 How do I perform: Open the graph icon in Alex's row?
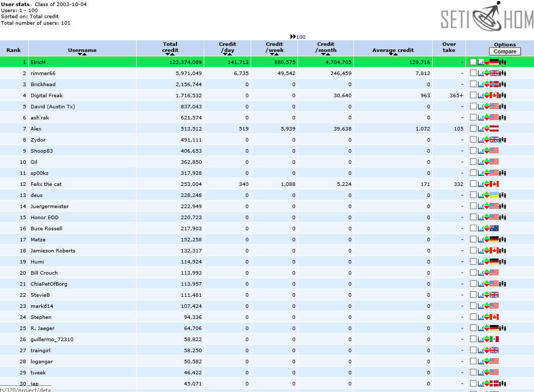coord(481,128)
